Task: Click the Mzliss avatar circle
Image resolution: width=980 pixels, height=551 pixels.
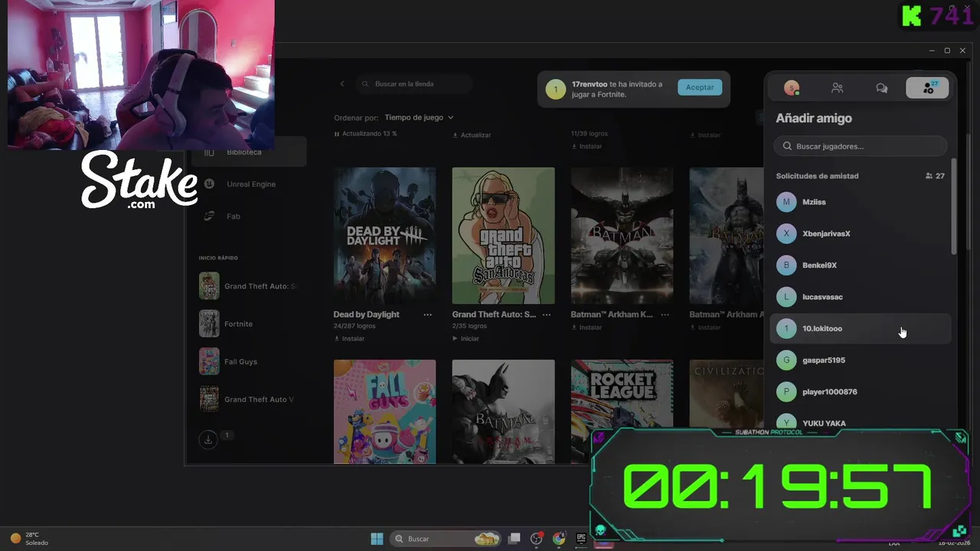Action: (786, 202)
